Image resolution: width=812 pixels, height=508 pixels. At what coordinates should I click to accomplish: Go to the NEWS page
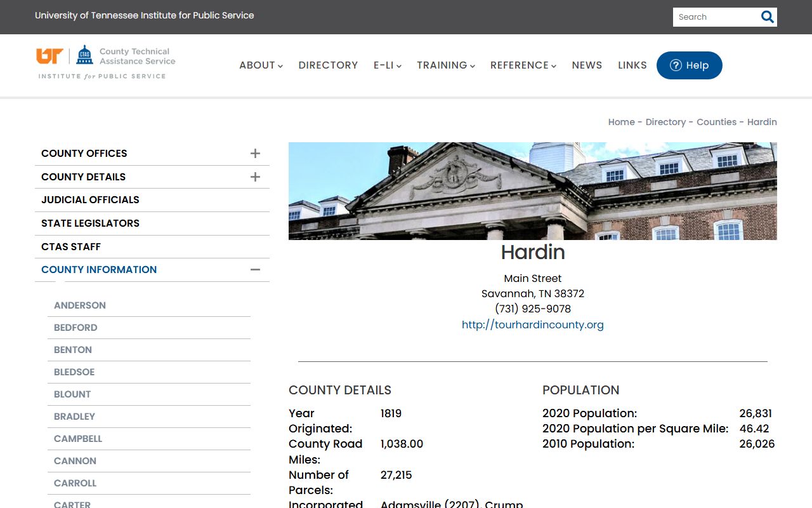pyautogui.click(x=587, y=65)
